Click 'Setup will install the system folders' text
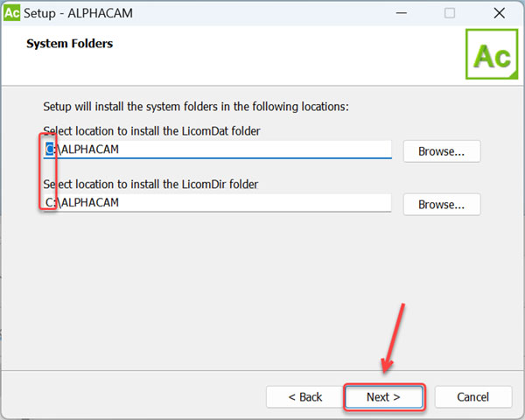The width and height of the screenshot is (525, 420). point(196,107)
